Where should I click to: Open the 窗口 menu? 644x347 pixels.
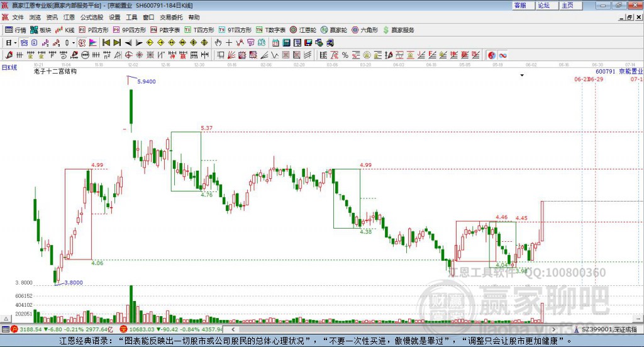point(148,17)
